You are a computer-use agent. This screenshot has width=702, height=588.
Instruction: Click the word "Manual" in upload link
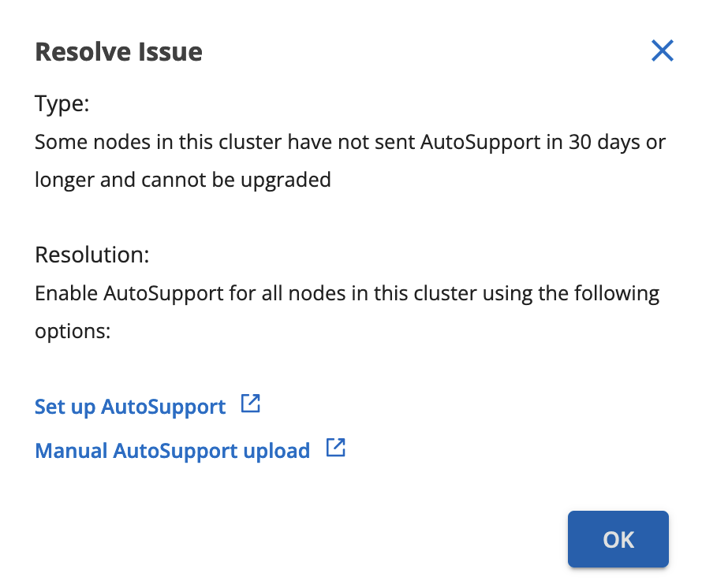71,451
